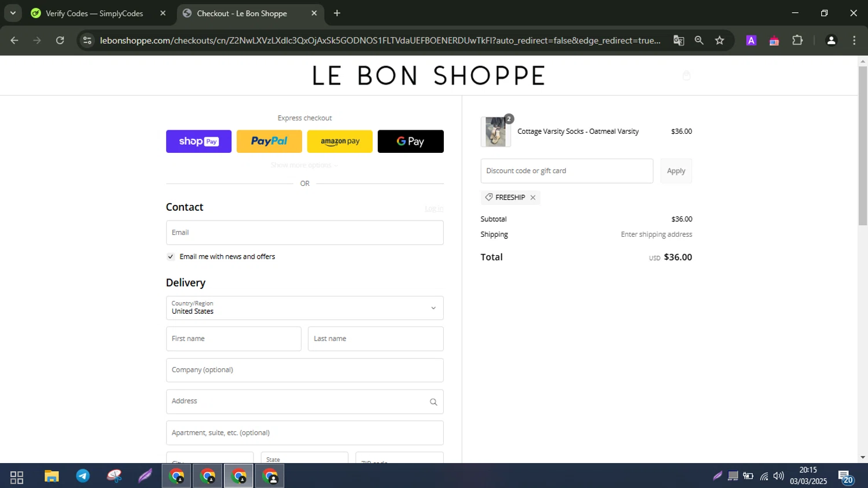Focus the Company (optional) field
Image resolution: width=868 pixels, height=488 pixels.
[304, 370]
